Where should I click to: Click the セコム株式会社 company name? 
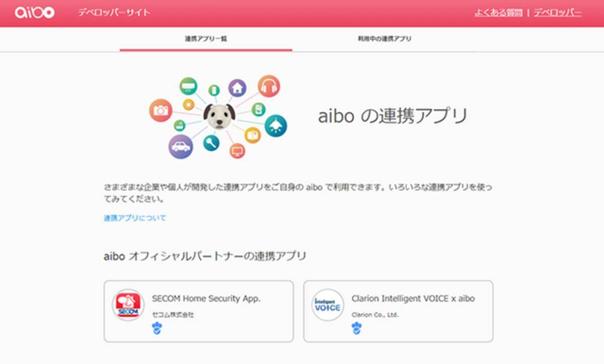[x=173, y=315]
